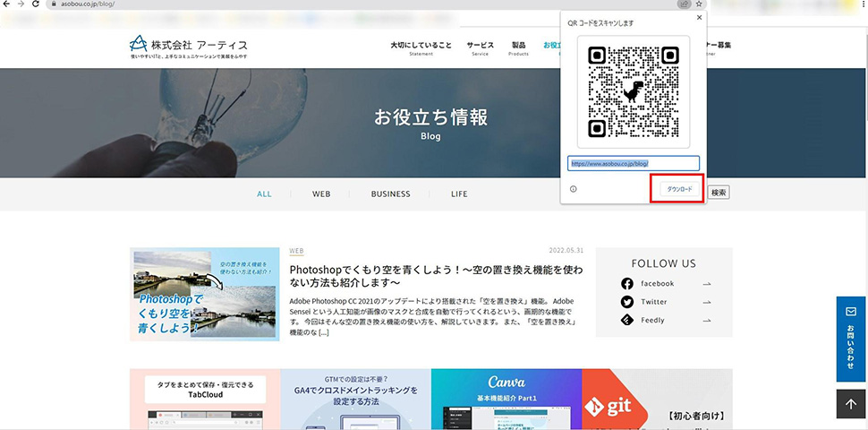
Task: Click the ダウンロード button
Action: [x=678, y=190]
